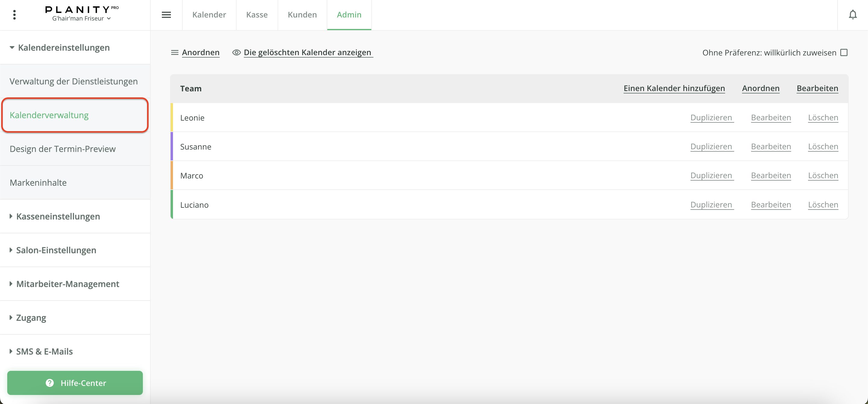Switch to the Kunden tab

[302, 15]
